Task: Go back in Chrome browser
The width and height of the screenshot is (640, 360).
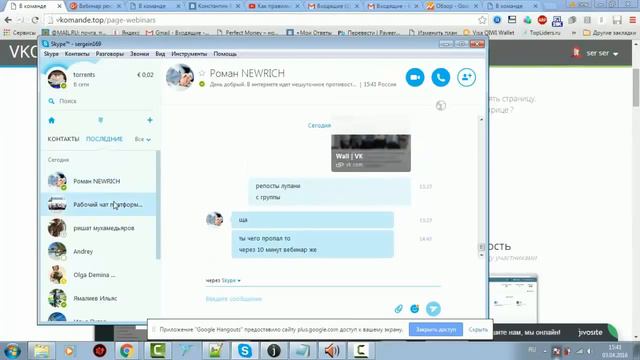Action: (x=8, y=20)
